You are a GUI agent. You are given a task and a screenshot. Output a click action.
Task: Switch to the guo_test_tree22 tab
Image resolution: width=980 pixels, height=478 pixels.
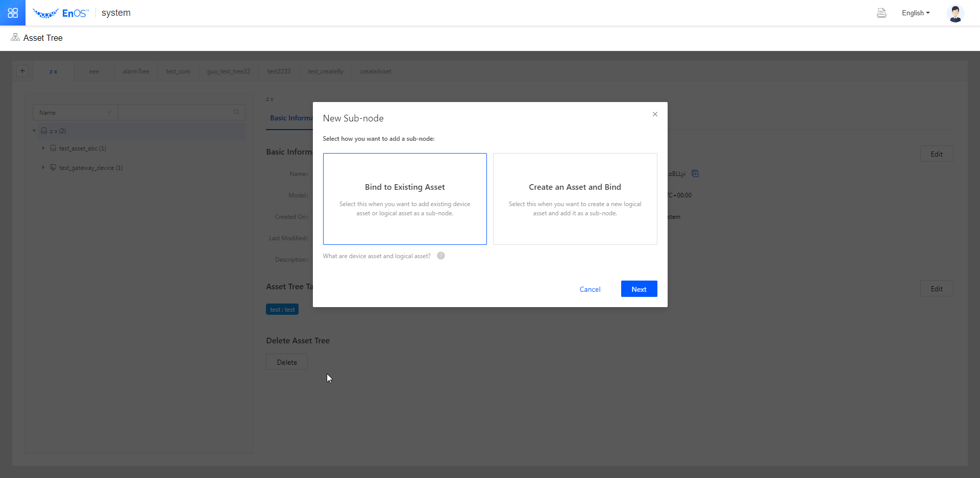pyautogui.click(x=229, y=71)
